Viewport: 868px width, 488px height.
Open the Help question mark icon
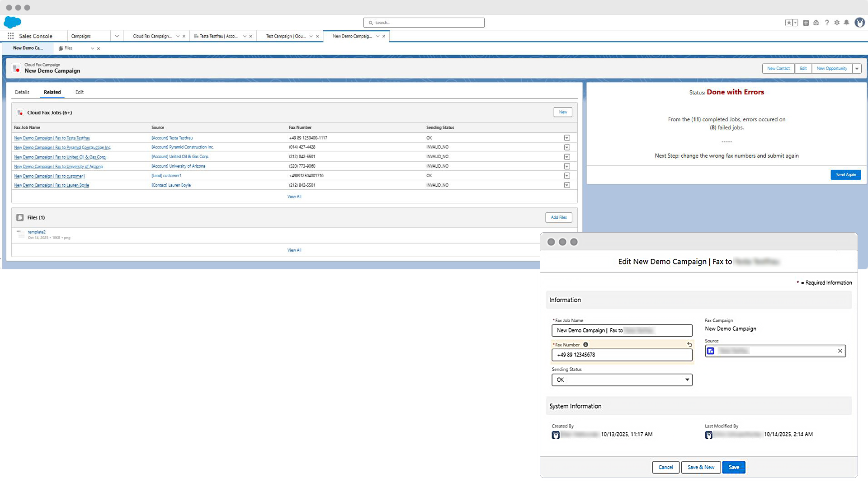827,23
